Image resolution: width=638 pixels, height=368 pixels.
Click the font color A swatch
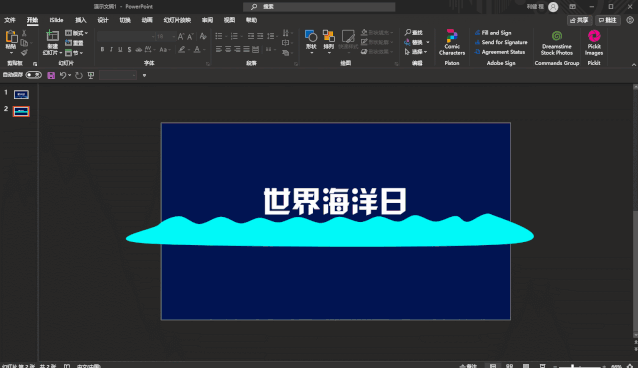[197, 50]
